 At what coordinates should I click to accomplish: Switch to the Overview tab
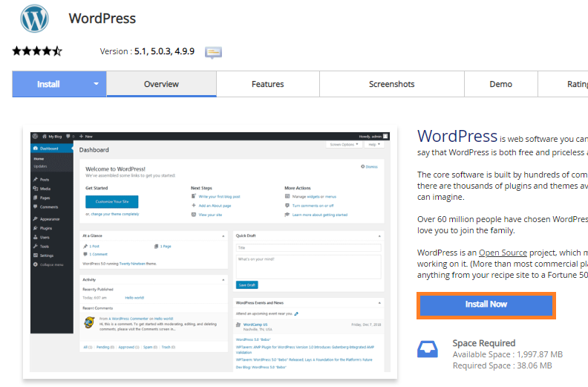tap(161, 84)
